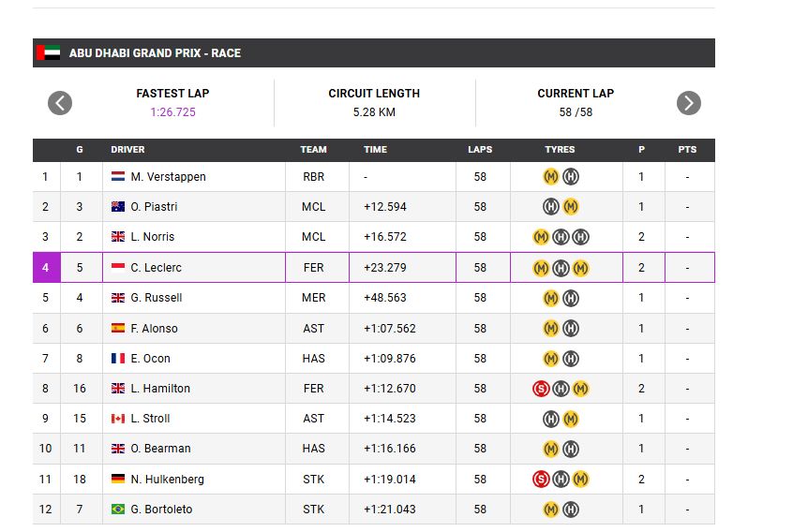793x532 pixels.
Task: Click G. Russell's name in the results
Action: coord(156,298)
